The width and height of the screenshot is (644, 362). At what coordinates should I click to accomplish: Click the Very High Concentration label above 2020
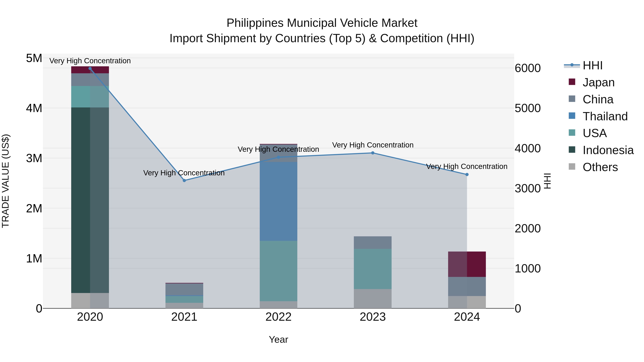90,61
